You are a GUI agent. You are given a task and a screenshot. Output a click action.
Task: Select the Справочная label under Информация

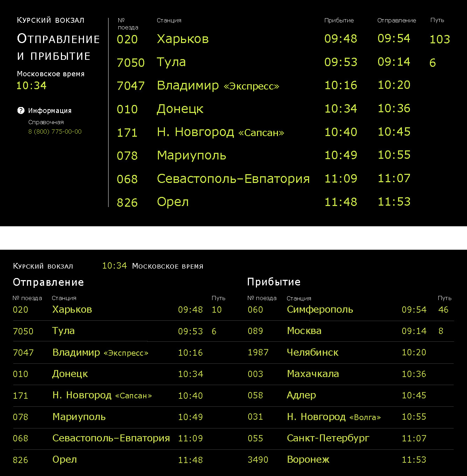tap(46, 122)
